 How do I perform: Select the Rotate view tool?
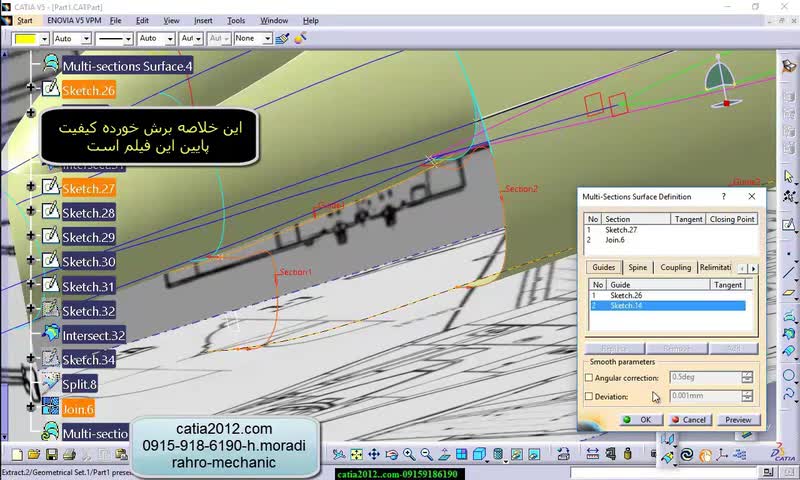[x=391, y=454]
